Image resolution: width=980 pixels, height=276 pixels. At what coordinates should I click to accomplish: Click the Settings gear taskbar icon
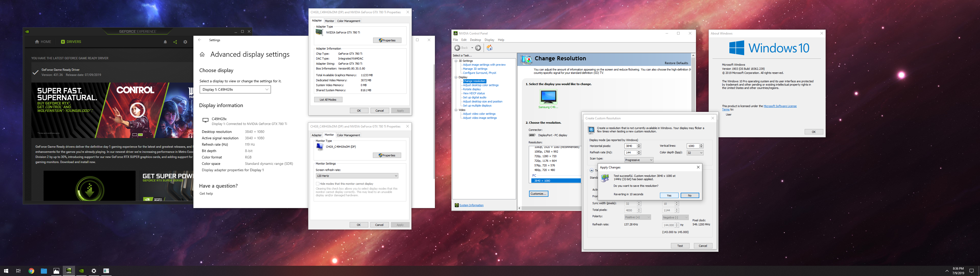(94, 271)
